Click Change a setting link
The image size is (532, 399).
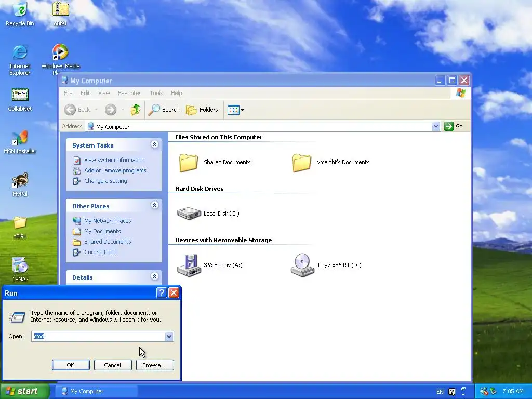105,181
